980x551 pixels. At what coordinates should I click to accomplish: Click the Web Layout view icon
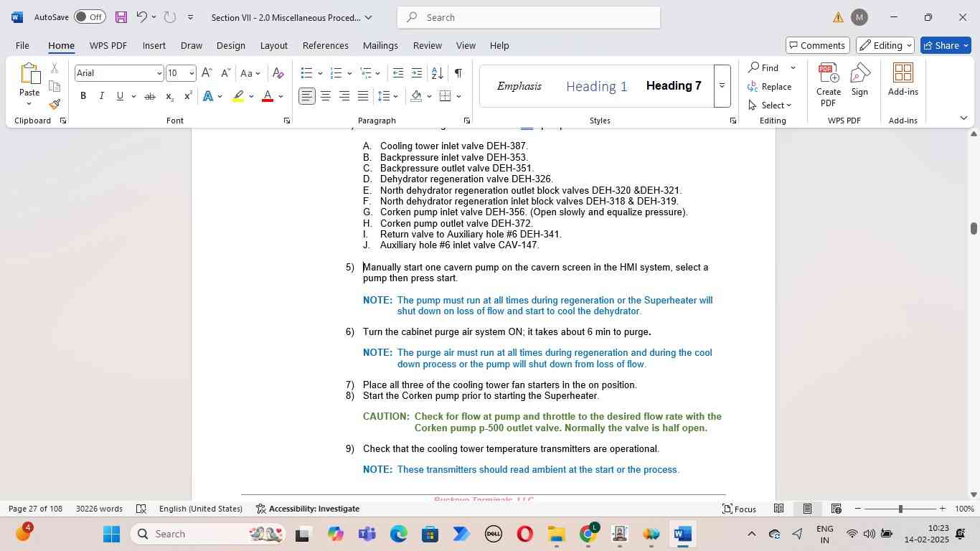tap(837, 509)
